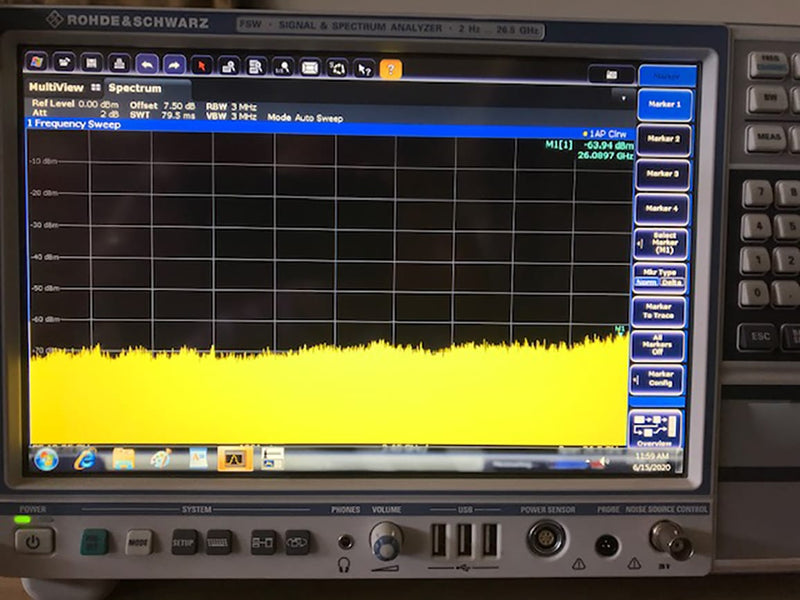Click the M1[1] marker readout
Viewport: 800px width, 600px height.
tap(559, 144)
